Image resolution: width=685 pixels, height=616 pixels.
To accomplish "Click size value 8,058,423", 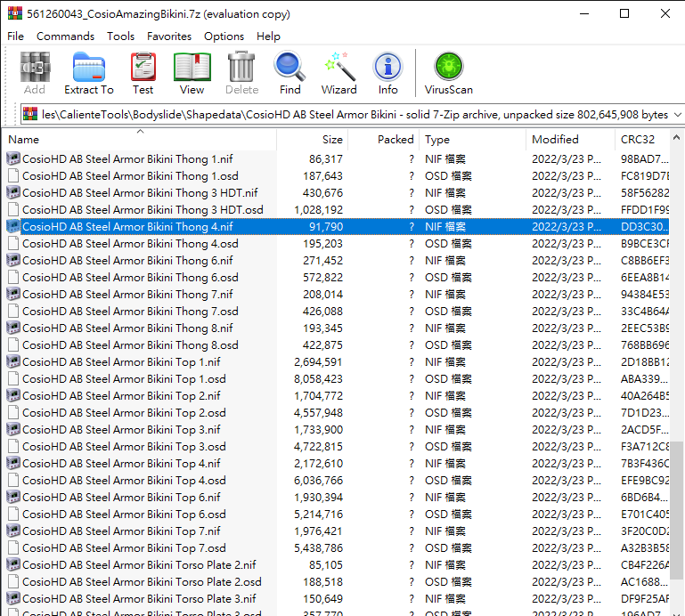I will 318,378.
